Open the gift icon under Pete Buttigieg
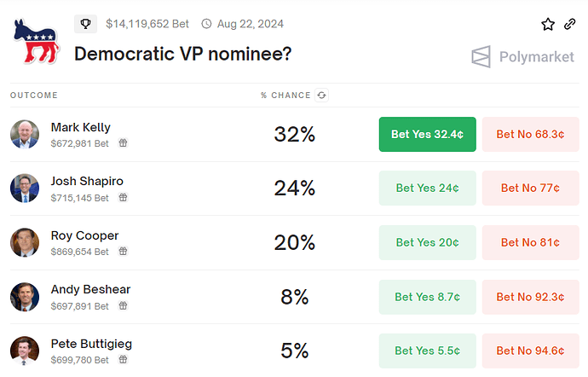 point(123,360)
